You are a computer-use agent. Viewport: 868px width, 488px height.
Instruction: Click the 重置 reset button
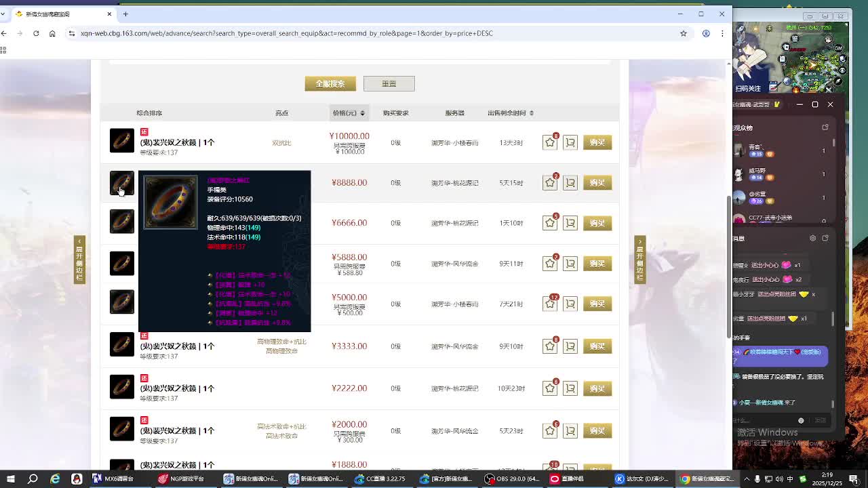[x=389, y=83]
